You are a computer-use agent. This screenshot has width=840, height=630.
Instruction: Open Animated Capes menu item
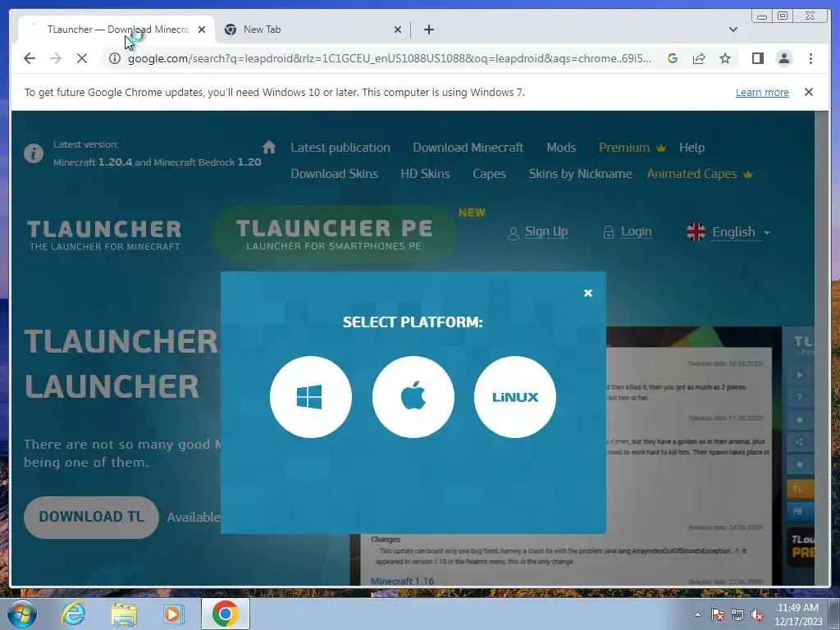pyautogui.click(x=700, y=174)
